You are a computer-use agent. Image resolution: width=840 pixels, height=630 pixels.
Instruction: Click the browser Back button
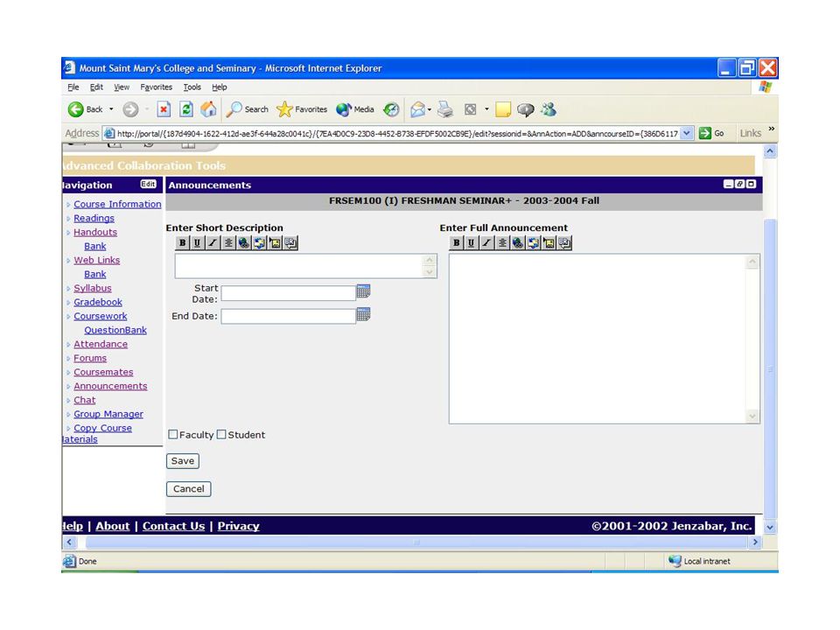86,109
